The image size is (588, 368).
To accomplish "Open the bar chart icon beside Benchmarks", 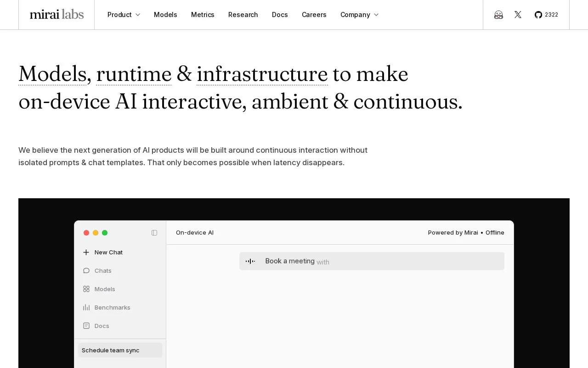I will [x=86, y=307].
